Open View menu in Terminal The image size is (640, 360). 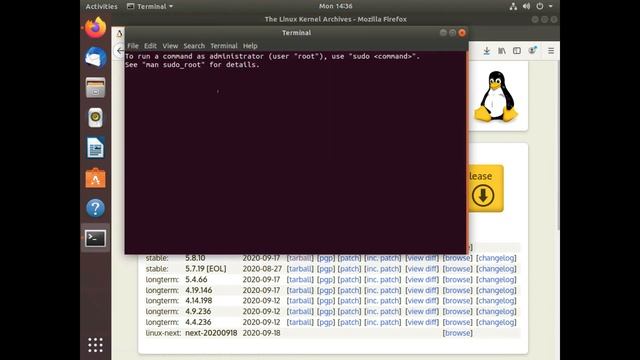170,46
